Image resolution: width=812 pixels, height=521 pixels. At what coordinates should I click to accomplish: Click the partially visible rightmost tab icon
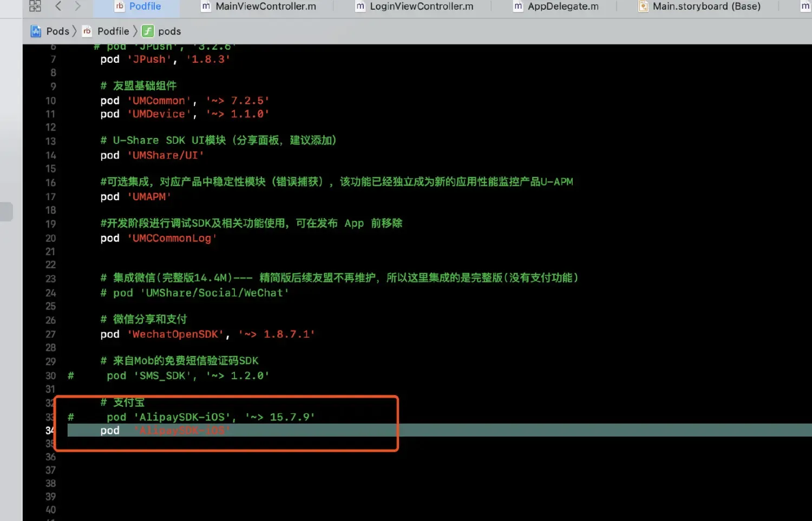805,6
